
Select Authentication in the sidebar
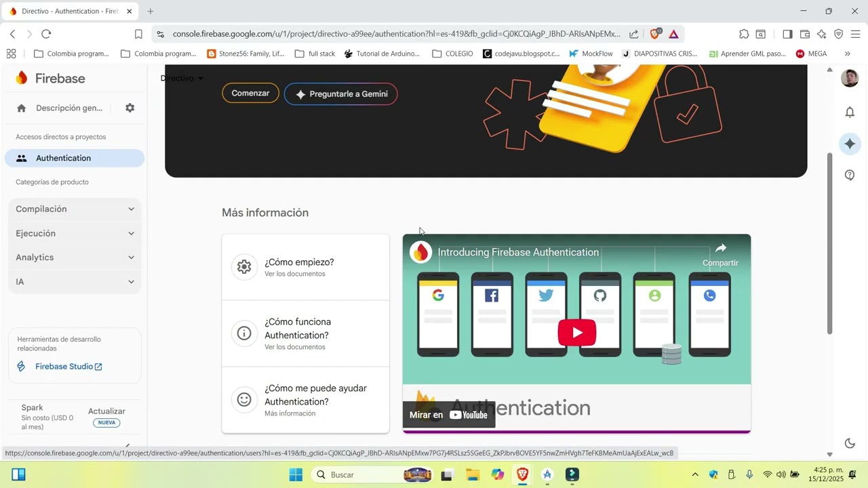[75, 158]
